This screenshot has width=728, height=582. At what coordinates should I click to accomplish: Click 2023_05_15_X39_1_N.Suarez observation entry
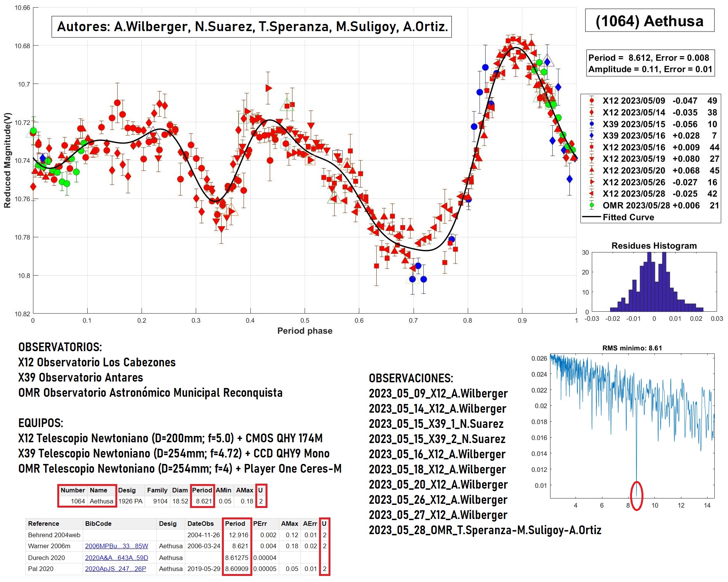click(x=436, y=424)
